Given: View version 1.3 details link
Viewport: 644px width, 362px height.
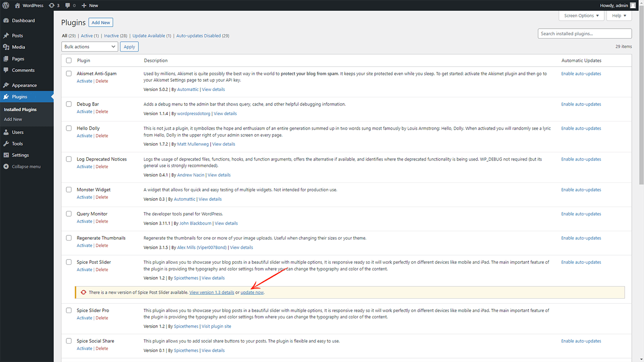Looking at the screenshot, I should click(x=212, y=292).
